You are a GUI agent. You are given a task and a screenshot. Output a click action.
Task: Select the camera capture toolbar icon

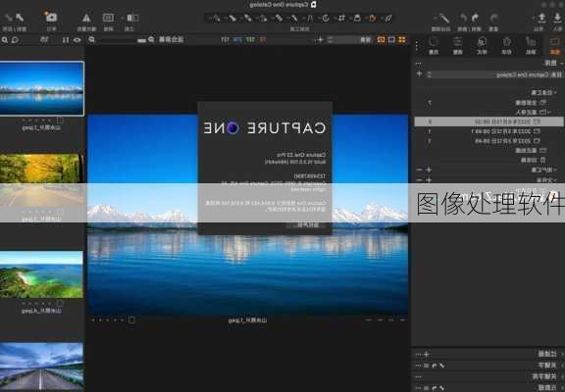coord(52,17)
